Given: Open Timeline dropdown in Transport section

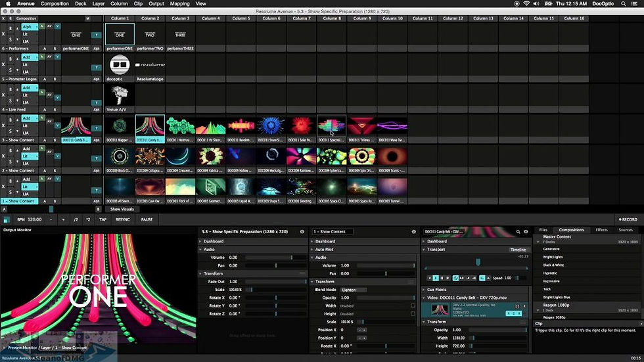Looking at the screenshot, I should [519, 250].
